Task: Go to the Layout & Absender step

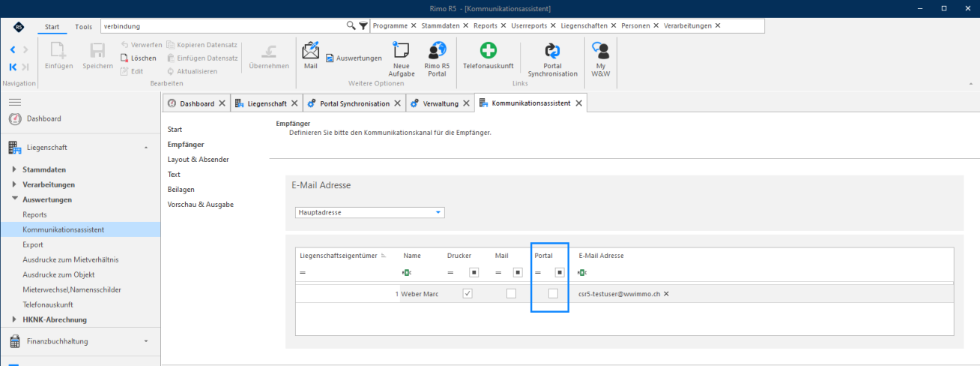Action: point(199,160)
